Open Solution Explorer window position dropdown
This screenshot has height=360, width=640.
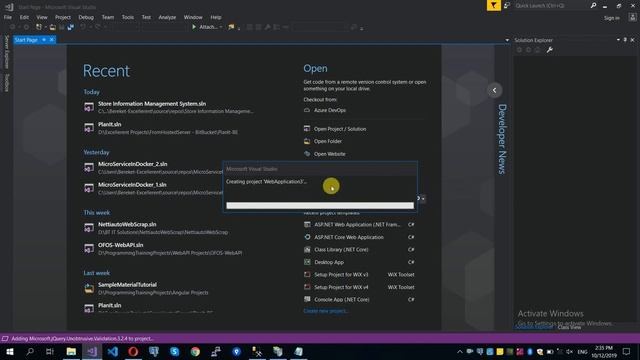618,40
